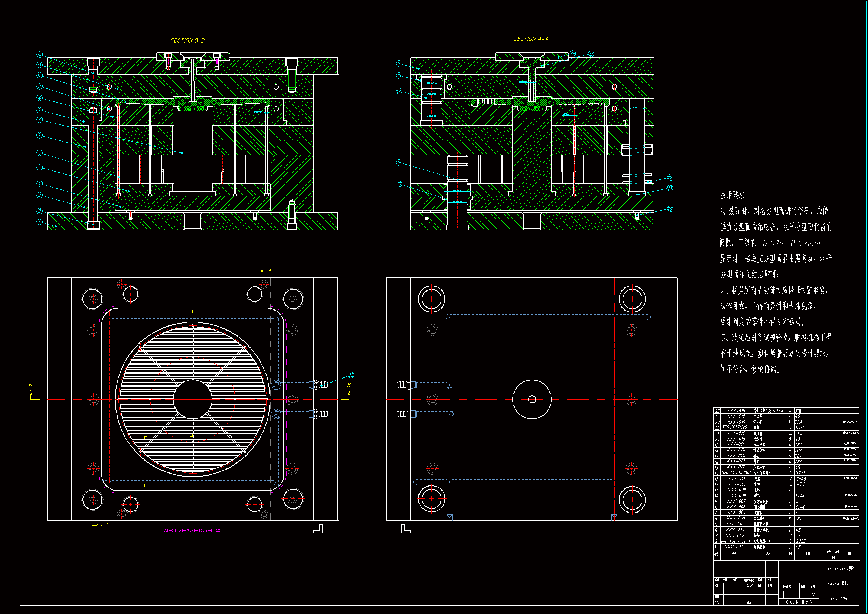The image size is (868, 614).
Task: Select part balloon number 14
Action: pyautogui.click(x=40, y=55)
